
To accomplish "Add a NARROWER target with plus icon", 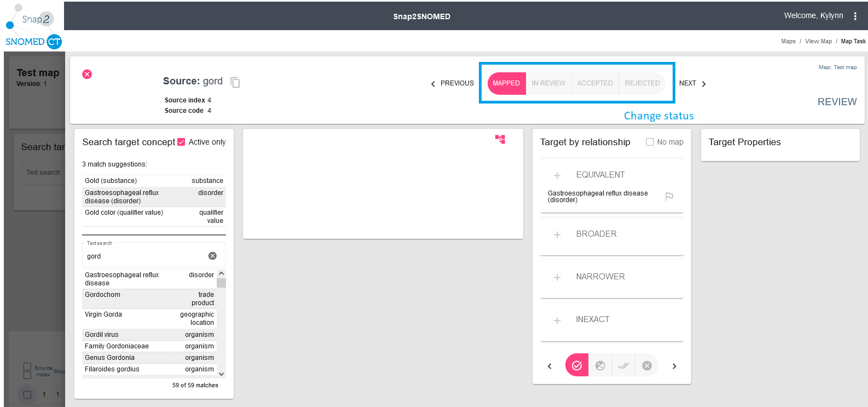I will [557, 277].
